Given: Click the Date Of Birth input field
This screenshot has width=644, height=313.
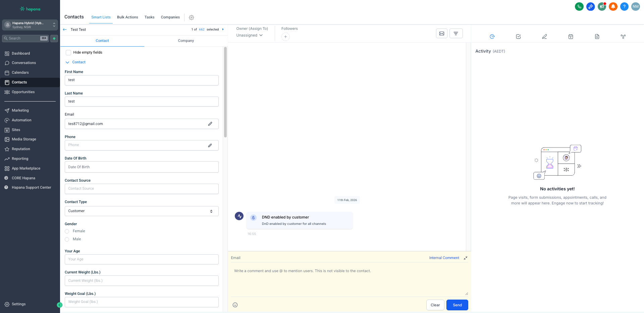Looking at the screenshot, I should (x=142, y=167).
